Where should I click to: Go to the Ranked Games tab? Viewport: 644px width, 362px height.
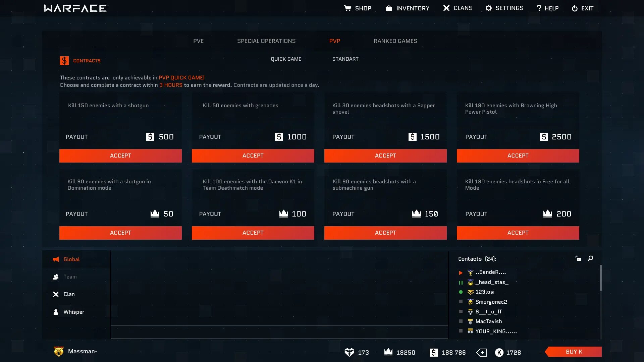tap(395, 41)
